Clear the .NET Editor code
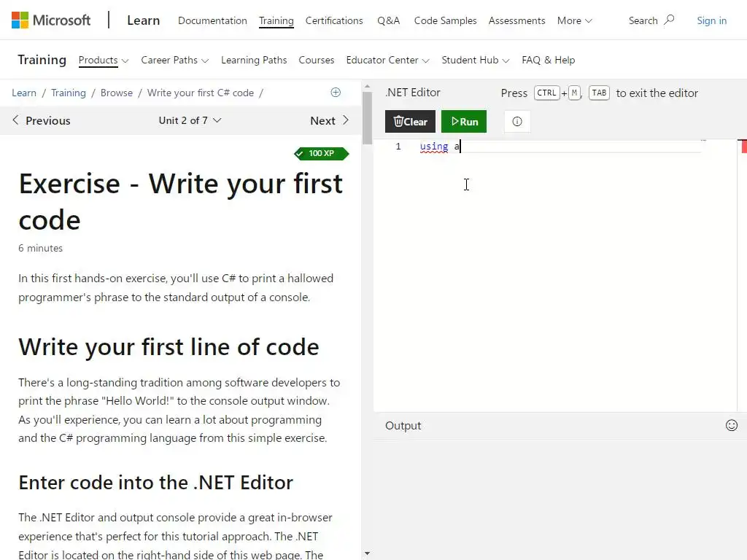Viewport: 747px width, 560px height. pyautogui.click(x=410, y=122)
